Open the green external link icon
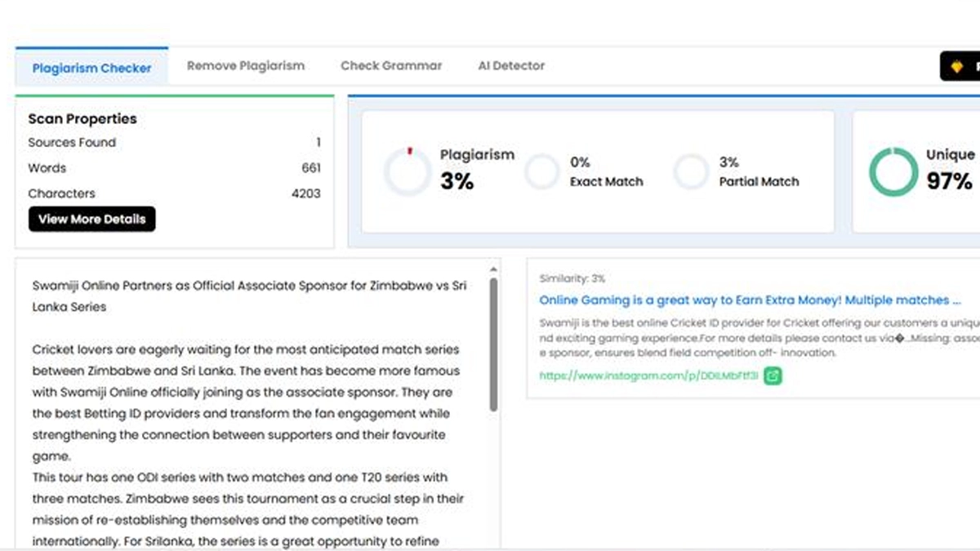This screenshot has width=980, height=551. coord(773,375)
